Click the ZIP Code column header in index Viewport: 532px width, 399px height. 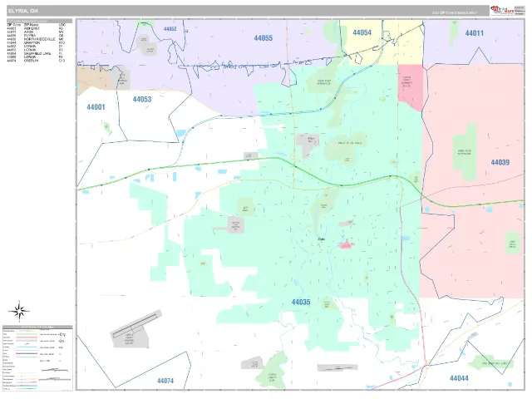(14, 25)
